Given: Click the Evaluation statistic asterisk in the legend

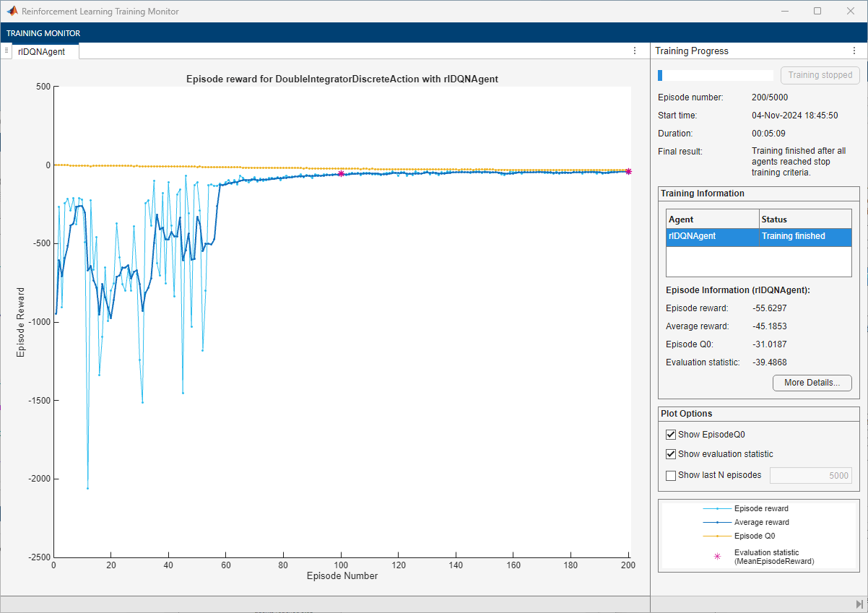Looking at the screenshot, I should click(x=716, y=557).
